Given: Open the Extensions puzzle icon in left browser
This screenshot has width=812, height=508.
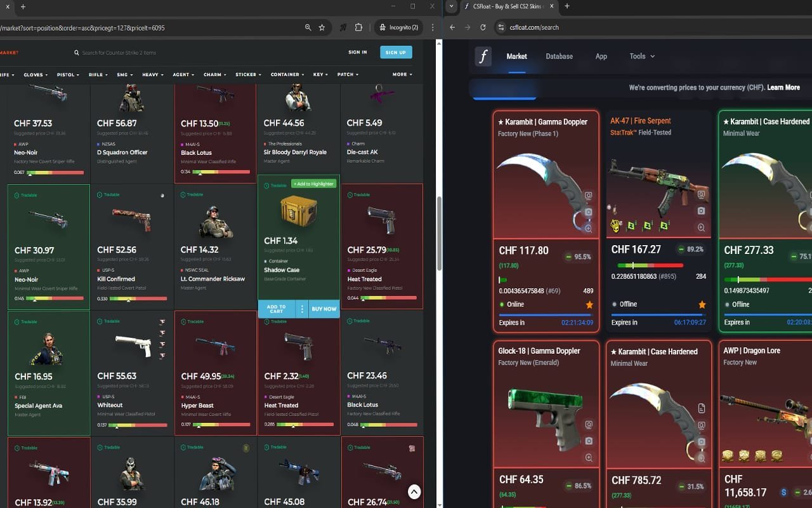Looking at the screenshot, I should [x=358, y=28].
